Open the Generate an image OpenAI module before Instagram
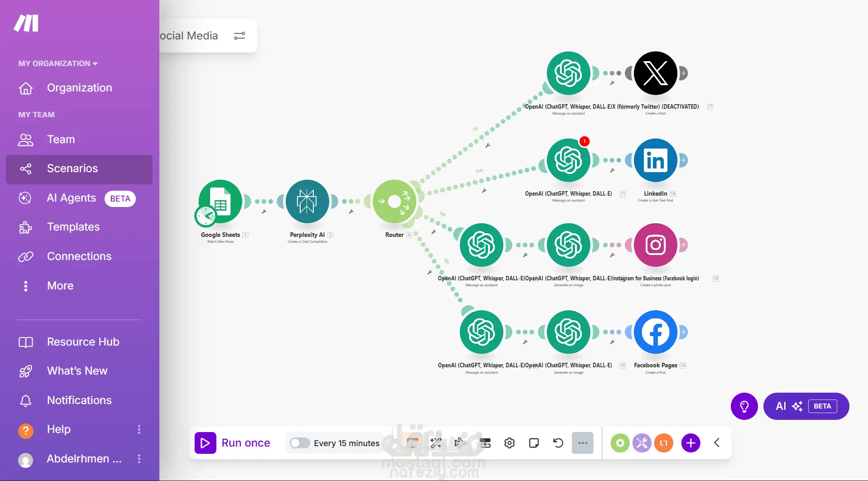This screenshot has height=481, width=868. point(568,245)
